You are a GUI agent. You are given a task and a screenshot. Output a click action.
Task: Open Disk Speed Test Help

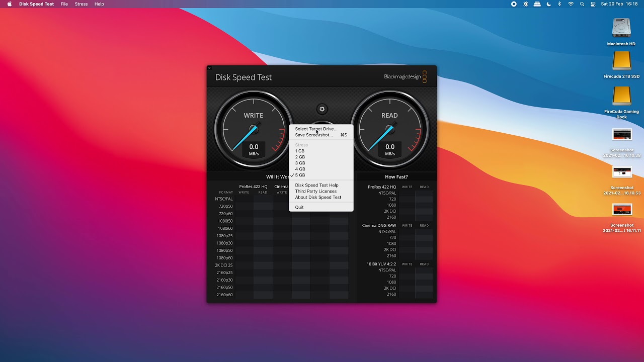pyautogui.click(x=321, y=185)
